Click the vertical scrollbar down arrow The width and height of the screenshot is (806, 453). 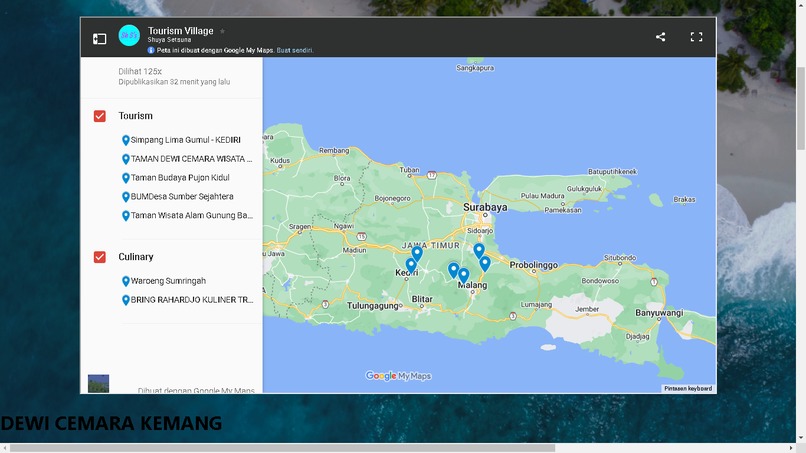[801, 438]
